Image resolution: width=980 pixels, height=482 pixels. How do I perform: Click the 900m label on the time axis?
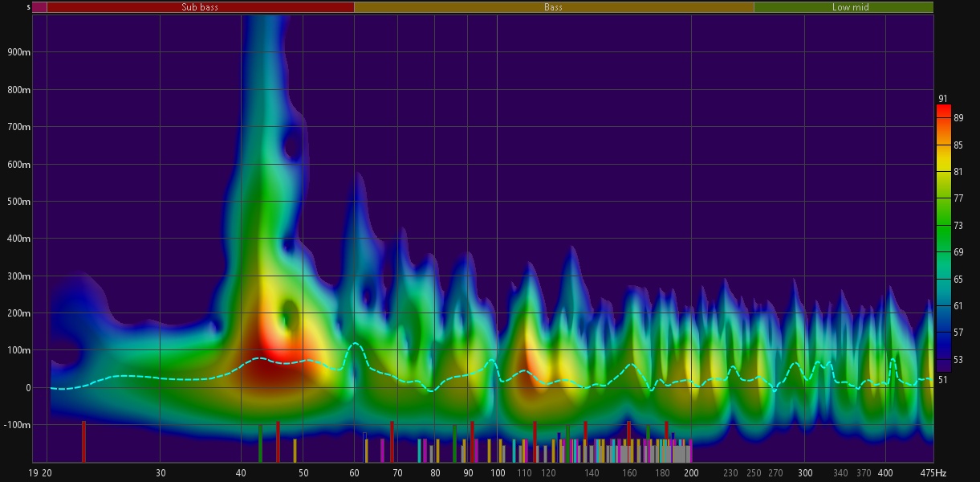(19, 52)
